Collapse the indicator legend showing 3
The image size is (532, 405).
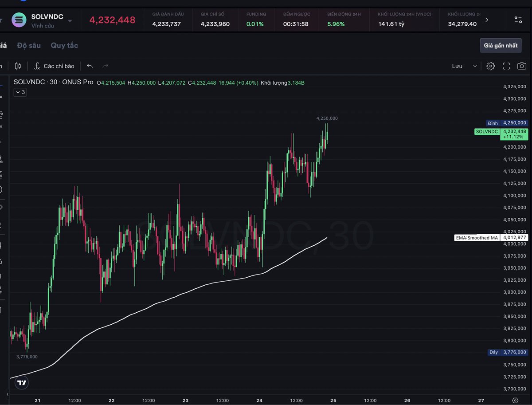20,92
